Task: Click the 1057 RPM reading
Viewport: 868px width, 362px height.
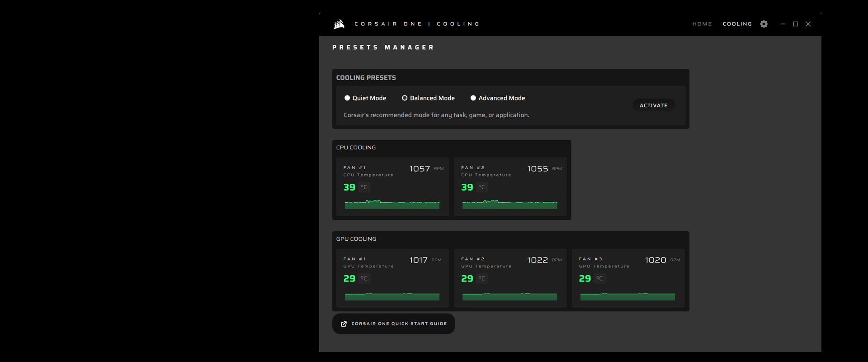Action: pyautogui.click(x=426, y=169)
